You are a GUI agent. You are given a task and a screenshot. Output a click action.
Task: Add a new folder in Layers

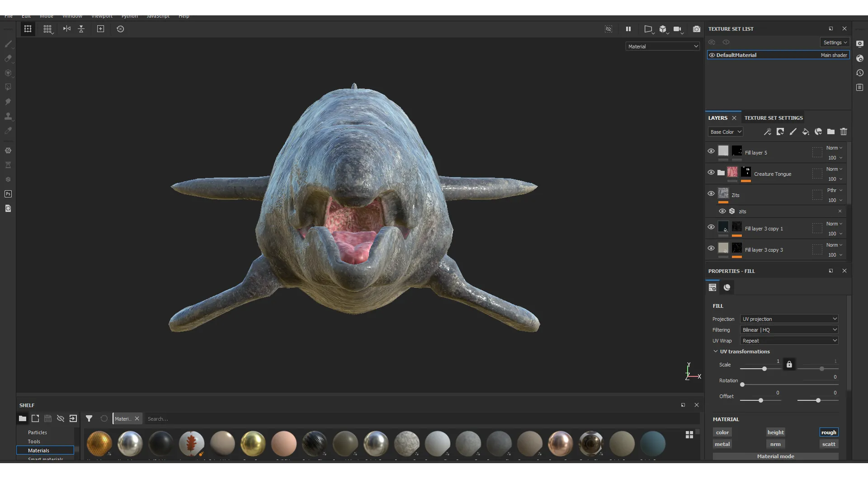831,132
